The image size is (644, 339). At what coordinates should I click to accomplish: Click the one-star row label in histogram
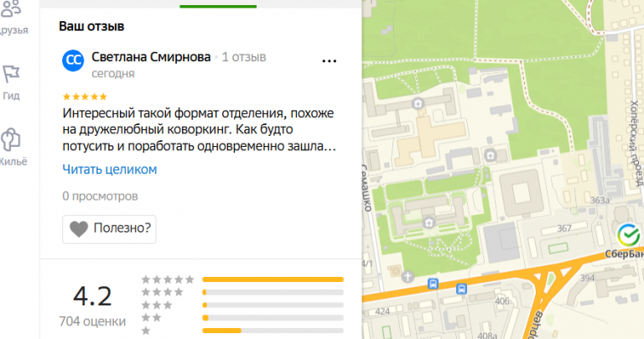click(146, 331)
